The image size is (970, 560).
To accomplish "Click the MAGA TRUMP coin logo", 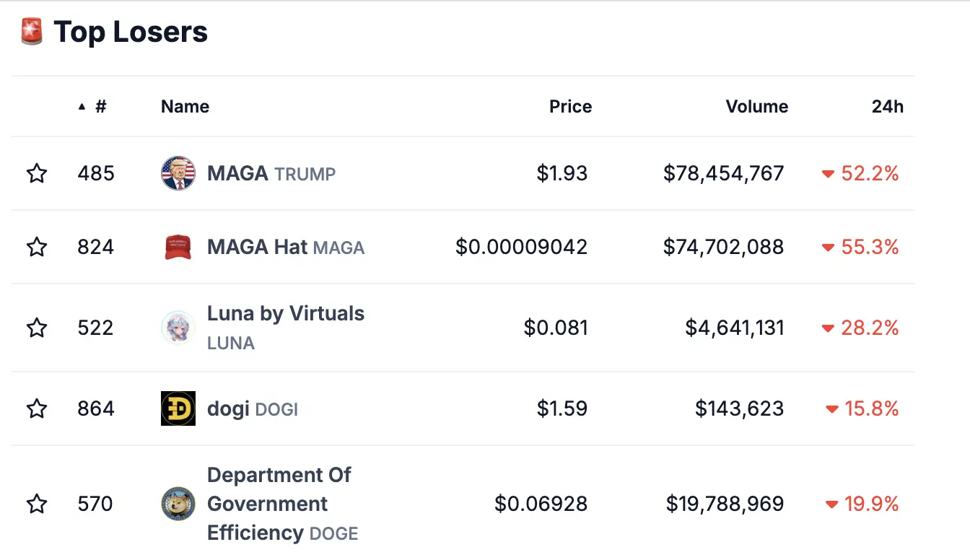I will (x=178, y=173).
